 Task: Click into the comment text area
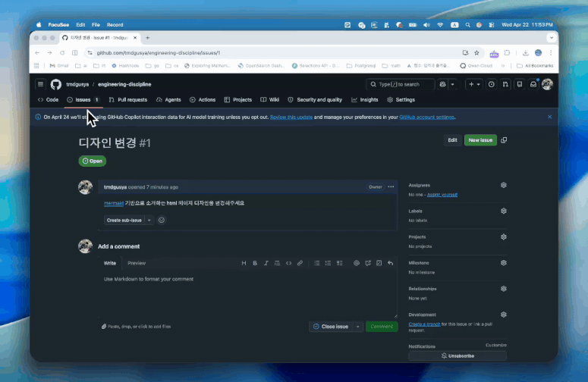[x=247, y=294]
